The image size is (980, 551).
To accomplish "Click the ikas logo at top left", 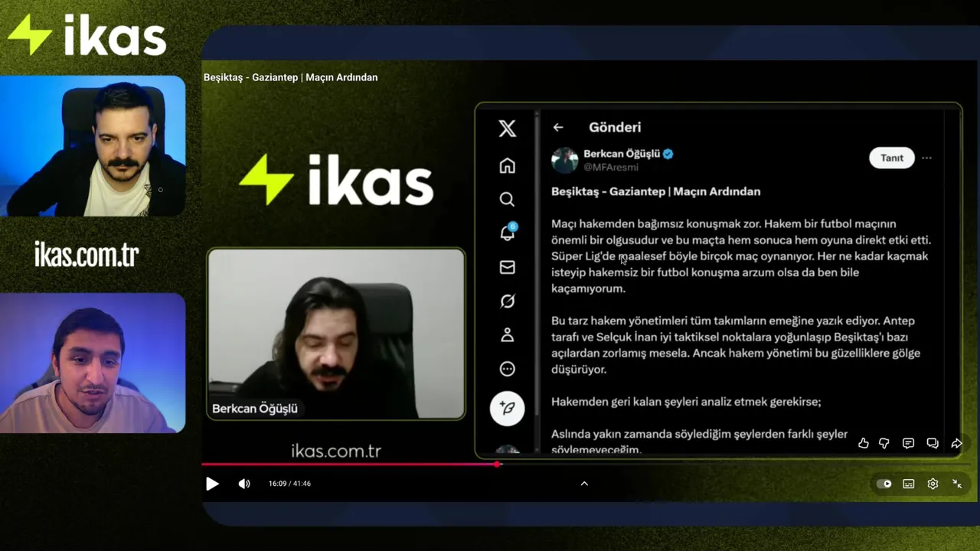I will coord(87,35).
